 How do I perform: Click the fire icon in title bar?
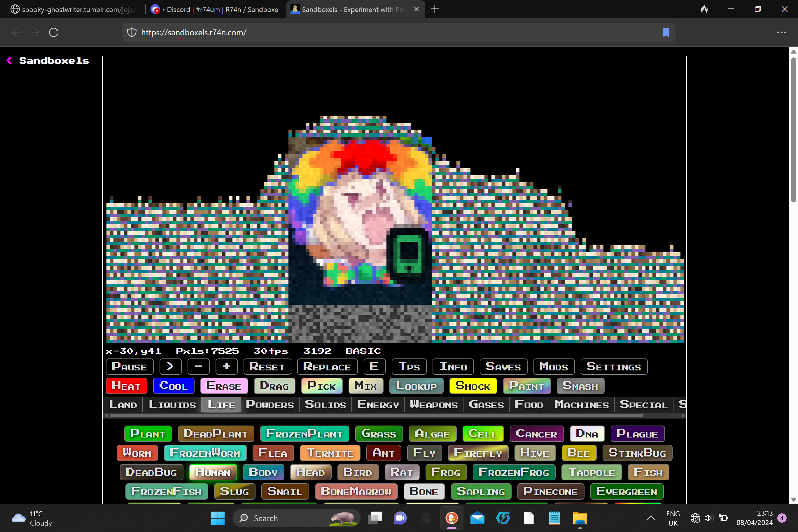pyautogui.click(x=704, y=9)
